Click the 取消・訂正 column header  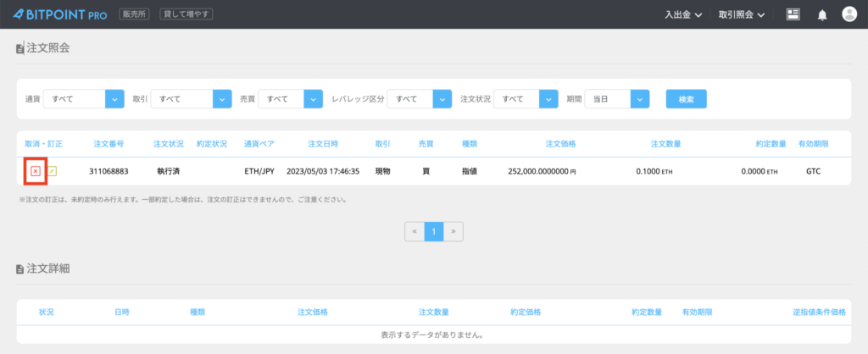pyautogui.click(x=44, y=144)
